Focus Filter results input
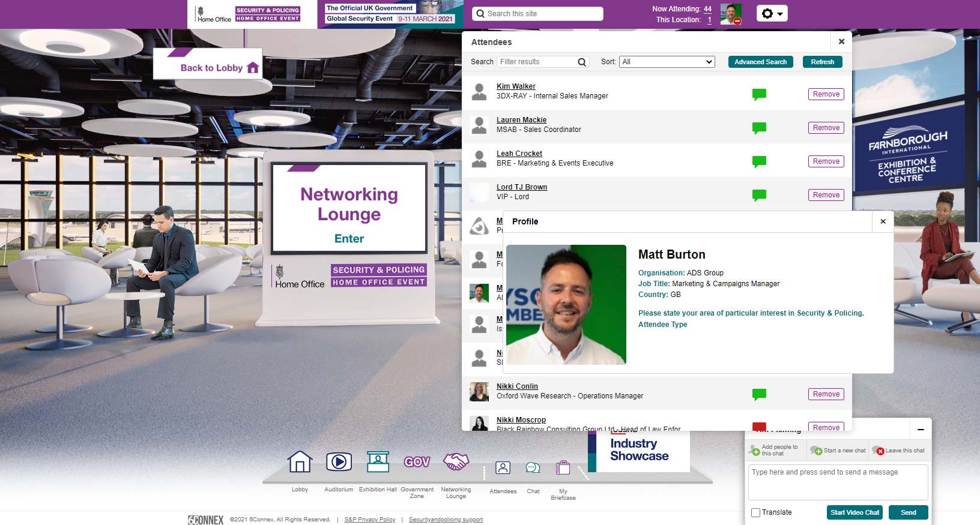 click(543, 62)
